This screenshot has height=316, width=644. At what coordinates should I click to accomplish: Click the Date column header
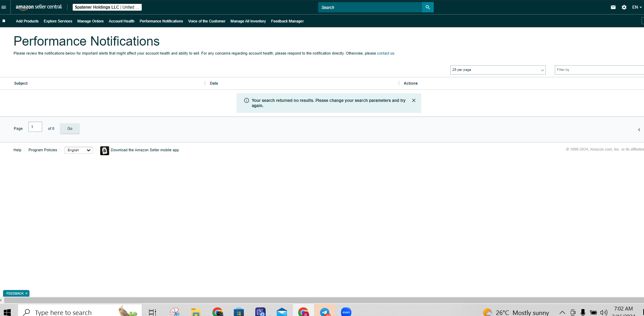pyautogui.click(x=214, y=83)
